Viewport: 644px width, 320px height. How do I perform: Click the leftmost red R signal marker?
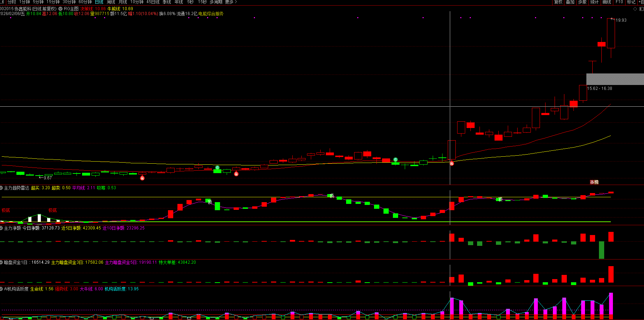[142, 178]
